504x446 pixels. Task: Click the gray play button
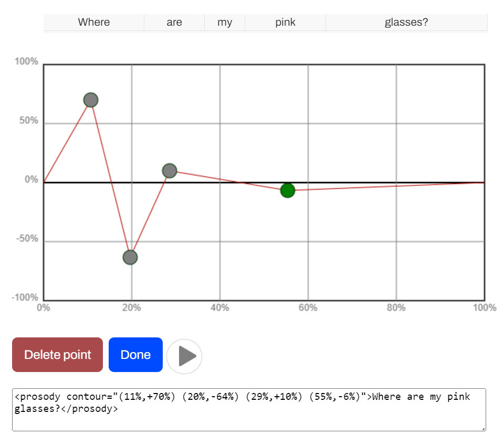[x=184, y=356]
